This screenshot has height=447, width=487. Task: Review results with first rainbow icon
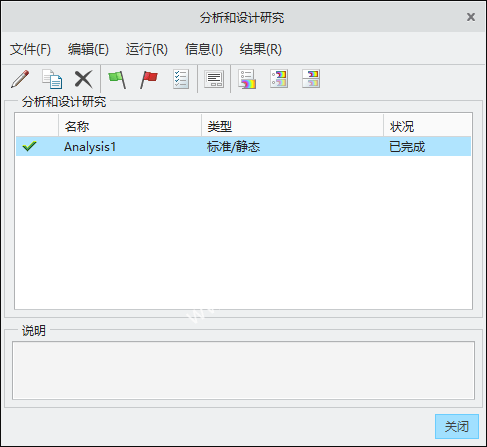tap(247, 79)
